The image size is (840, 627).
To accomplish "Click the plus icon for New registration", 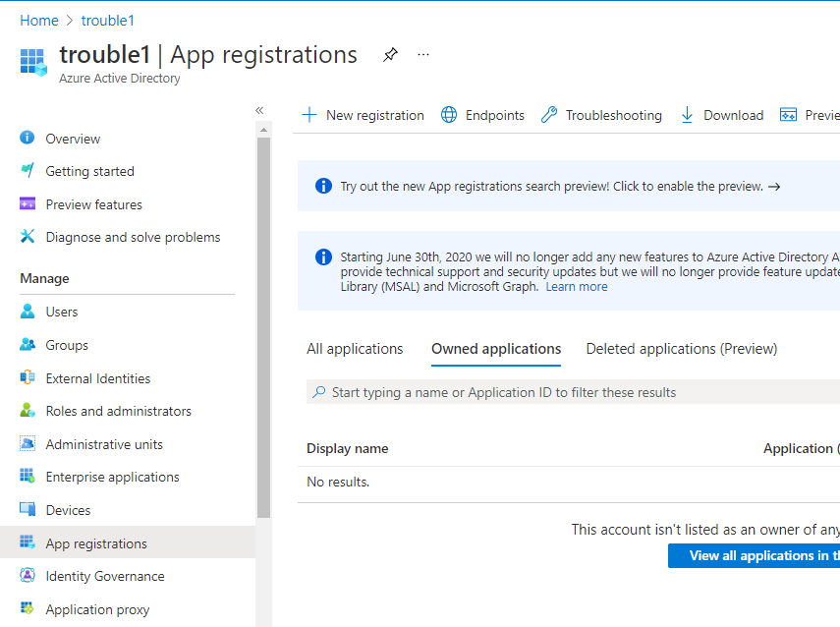I will click(309, 115).
